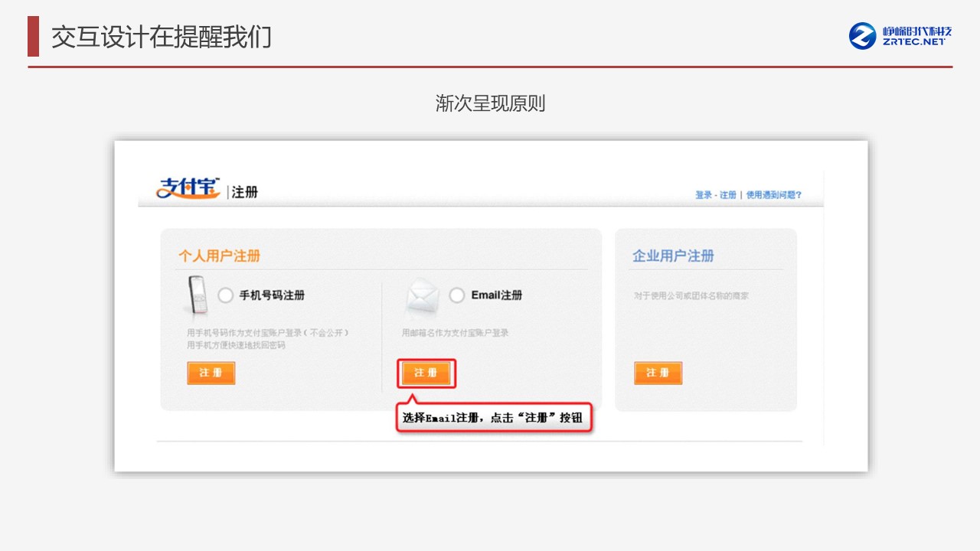This screenshot has height=551, width=980.
Task: Select the Email注册 radio button
Action: pyautogui.click(x=457, y=295)
